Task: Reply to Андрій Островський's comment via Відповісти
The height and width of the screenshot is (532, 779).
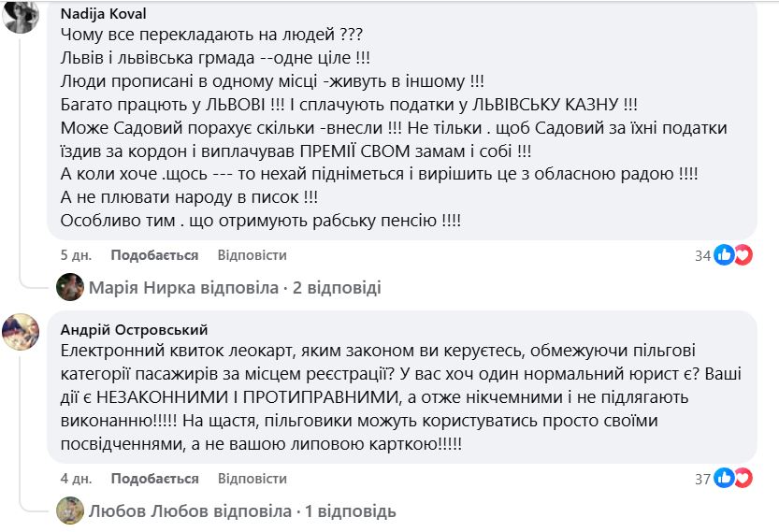Action: tap(252, 478)
